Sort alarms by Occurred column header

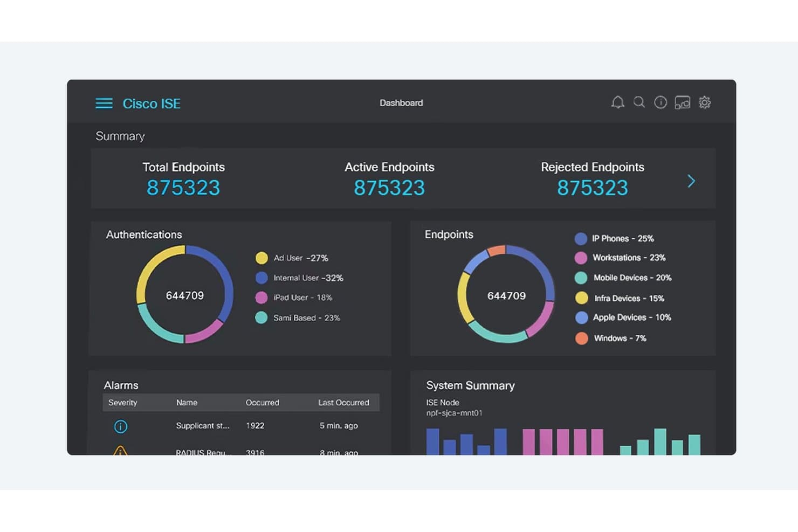coord(263,403)
